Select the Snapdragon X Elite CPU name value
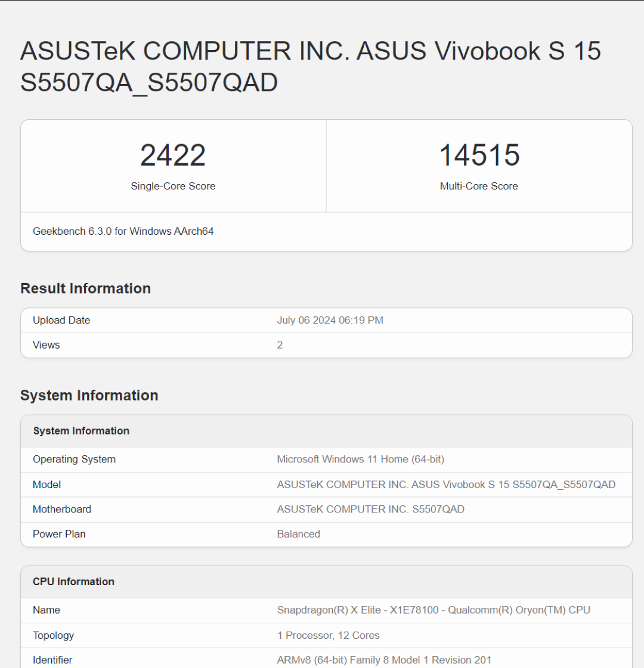This screenshot has height=668, width=644. (x=434, y=610)
